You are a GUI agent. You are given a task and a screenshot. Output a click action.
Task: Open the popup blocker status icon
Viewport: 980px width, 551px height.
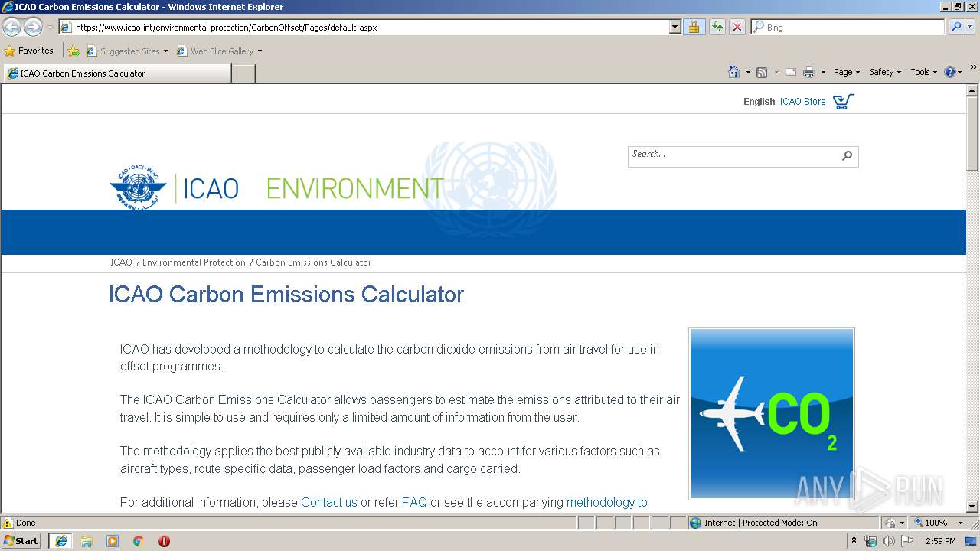[x=891, y=523]
